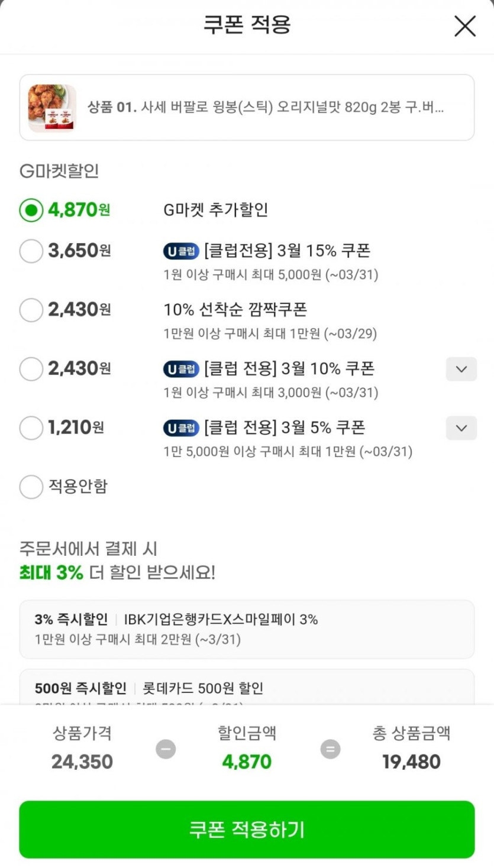This screenshot has height=868, width=494.
Task: Close the coupon apply dialog
Action: pyautogui.click(x=464, y=26)
